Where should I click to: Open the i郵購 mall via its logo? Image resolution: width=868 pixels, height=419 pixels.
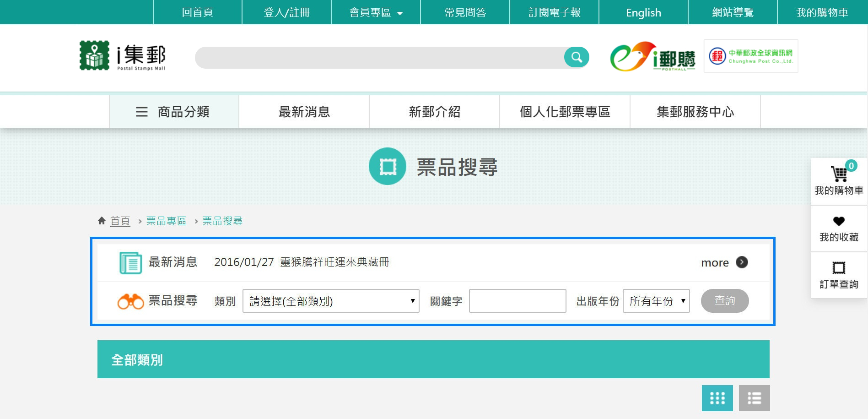pyautogui.click(x=652, y=56)
